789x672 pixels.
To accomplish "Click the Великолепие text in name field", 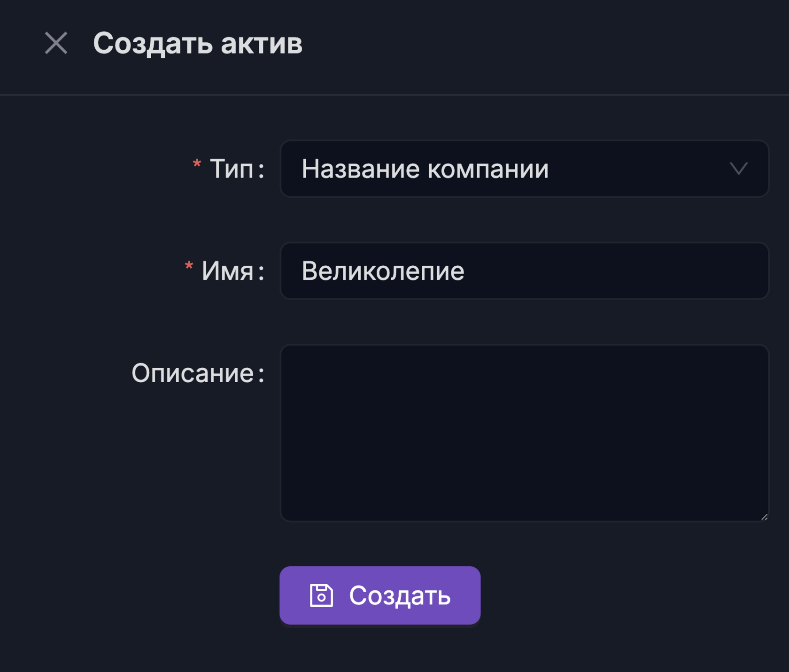I will (383, 271).
